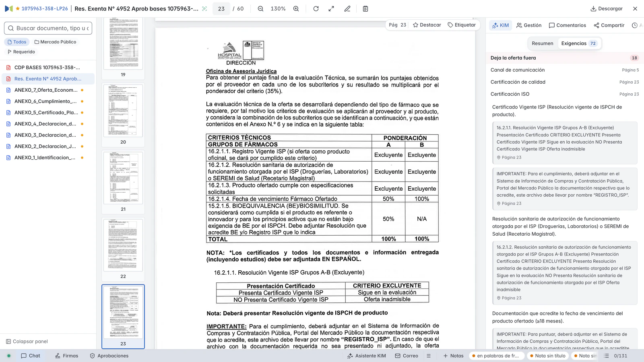This screenshot has height=362, width=644.
Task: Switch to the Gestión tab
Action: coord(529,25)
